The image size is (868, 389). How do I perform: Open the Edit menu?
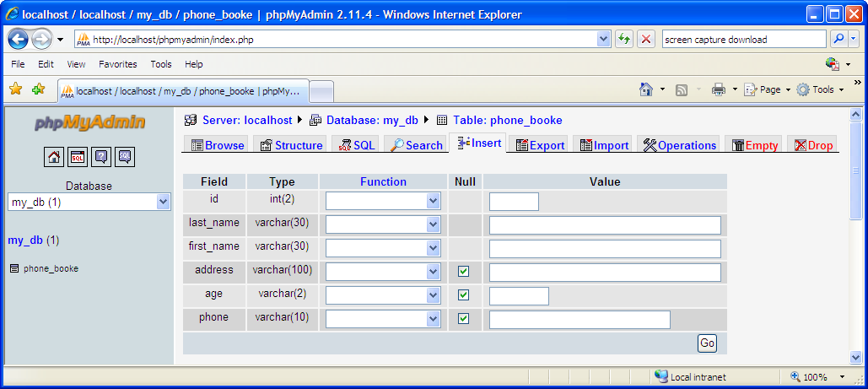[x=46, y=64]
